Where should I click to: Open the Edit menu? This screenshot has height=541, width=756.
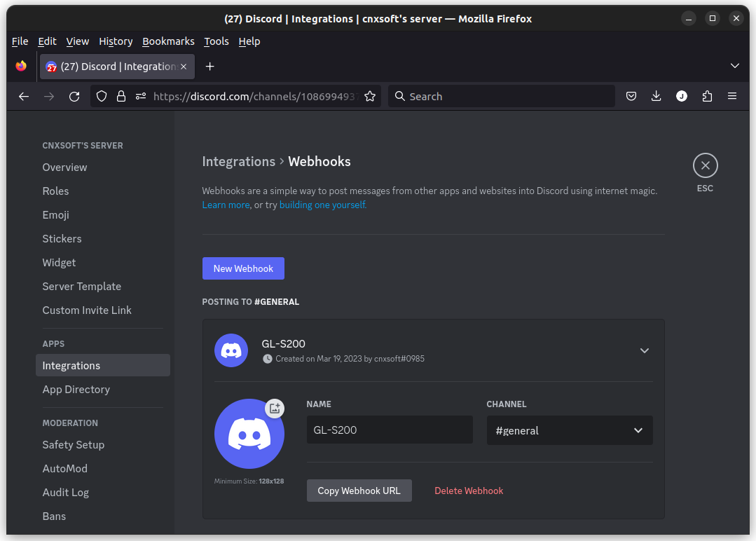47,41
